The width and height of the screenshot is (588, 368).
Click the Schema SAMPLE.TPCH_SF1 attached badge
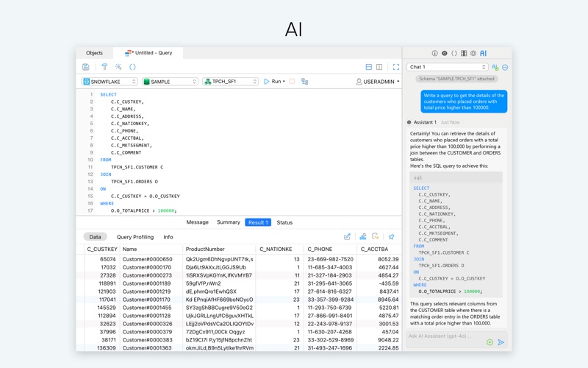pyautogui.click(x=456, y=79)
